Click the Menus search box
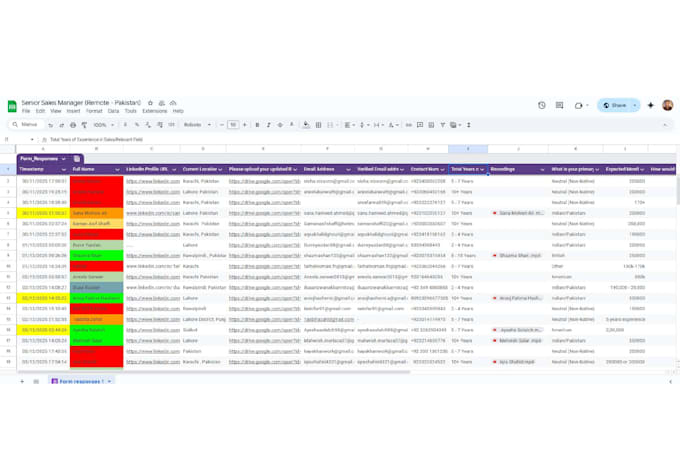Image resolution: width=680 pixels, height=459 pixels. pyautogui.click(x=27, y=125)
